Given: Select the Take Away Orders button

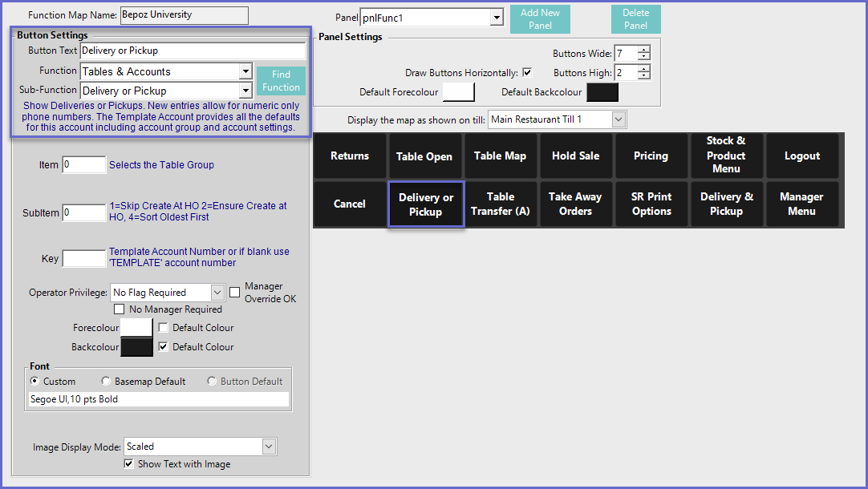Looking at the screenshot, I should (x=575, y=204).
